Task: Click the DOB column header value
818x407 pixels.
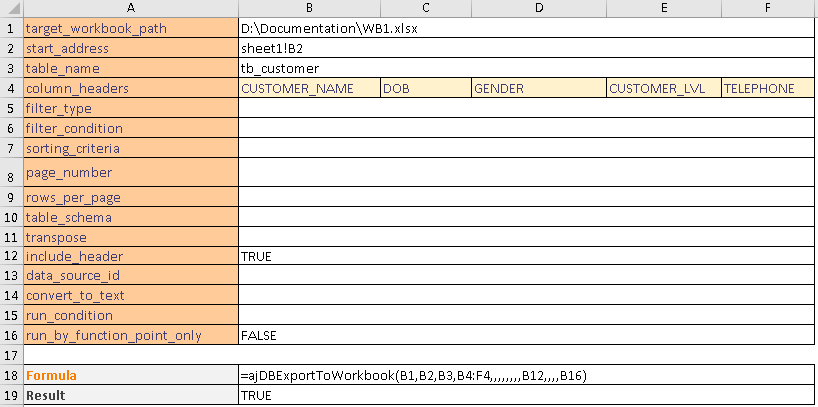Action: pos(425,88)
